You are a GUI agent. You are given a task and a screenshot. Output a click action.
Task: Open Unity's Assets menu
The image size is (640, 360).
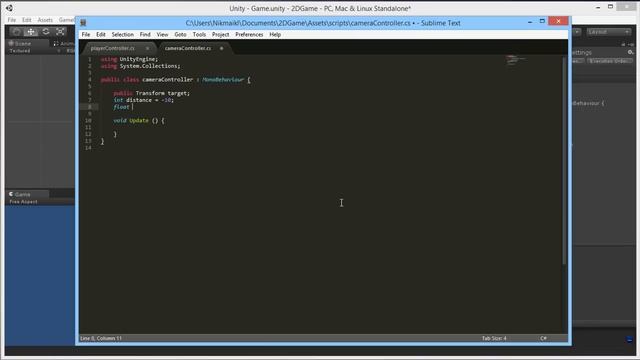(x=45, y=20)
